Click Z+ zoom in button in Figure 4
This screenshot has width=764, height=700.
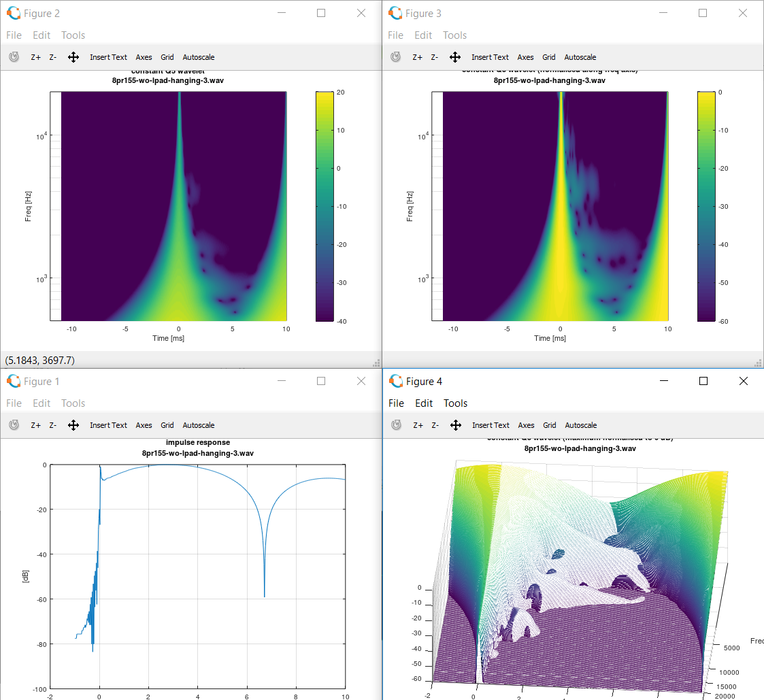coord(418,424)
